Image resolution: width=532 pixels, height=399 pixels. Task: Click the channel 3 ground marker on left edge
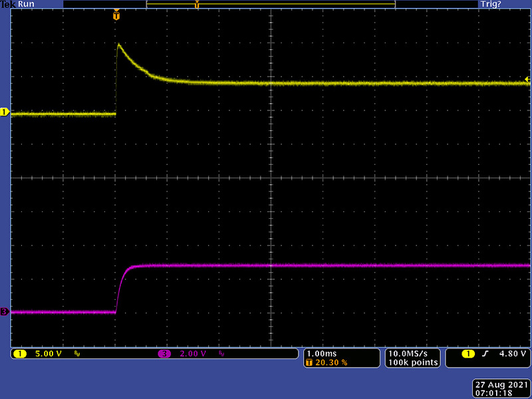point(4,311)
